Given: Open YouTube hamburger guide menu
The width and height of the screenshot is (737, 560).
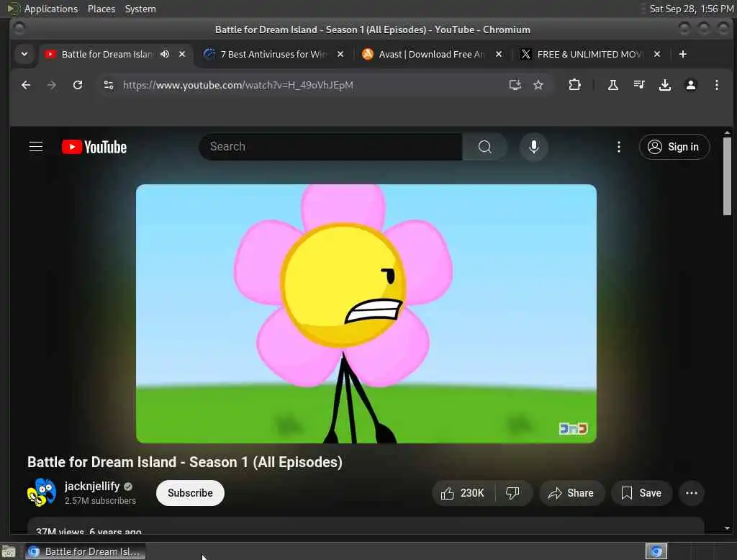Looking at the screenshot, I should point(36,147).
